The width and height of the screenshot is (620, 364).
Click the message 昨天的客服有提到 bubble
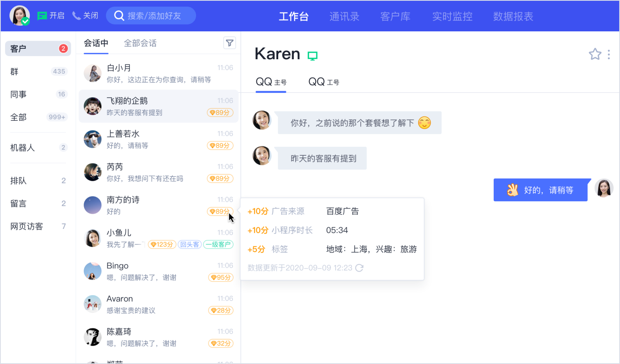[x=322, y=158]
